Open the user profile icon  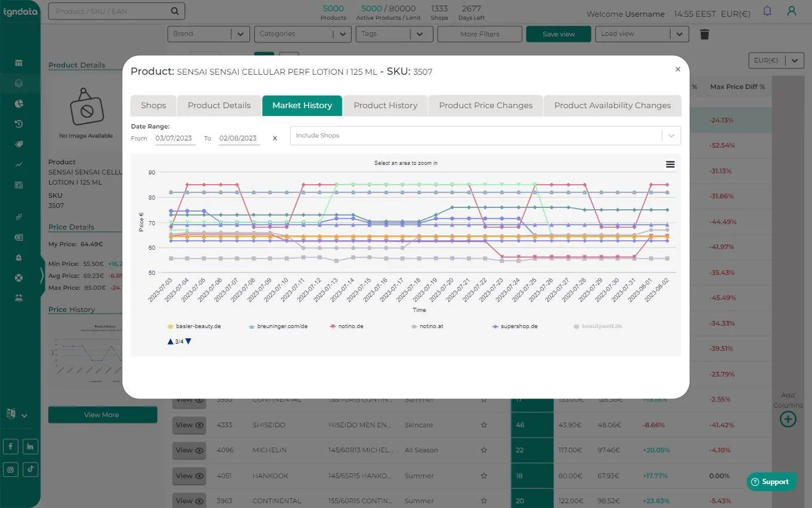[x=792, y=11]
